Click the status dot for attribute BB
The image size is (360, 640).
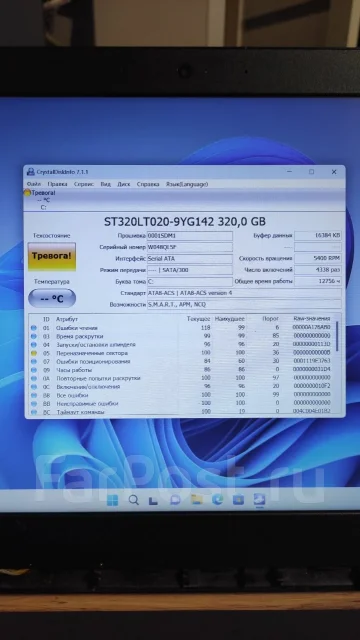(x=33, y=403)
